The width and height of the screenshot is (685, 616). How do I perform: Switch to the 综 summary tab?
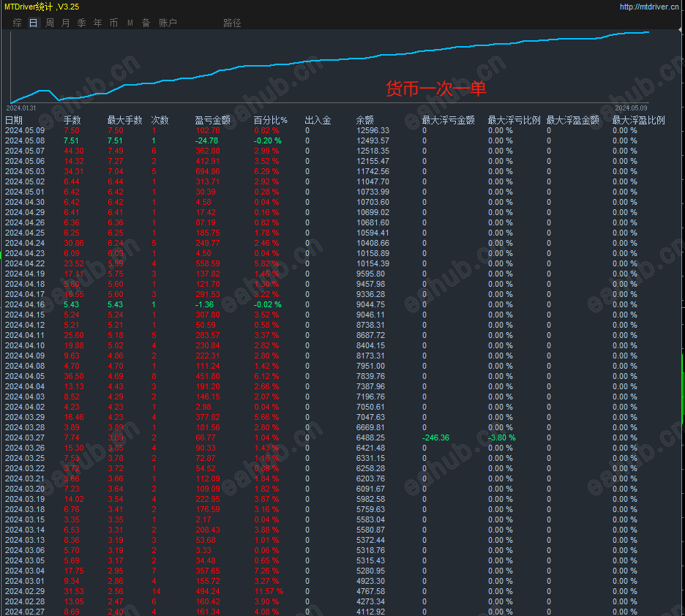click(17, 23)
